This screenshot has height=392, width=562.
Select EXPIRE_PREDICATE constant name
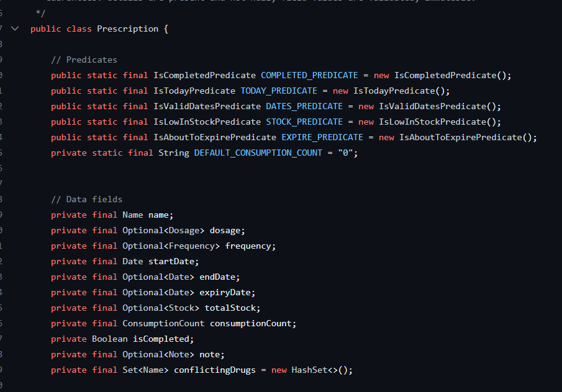click(x=322, y=138)
